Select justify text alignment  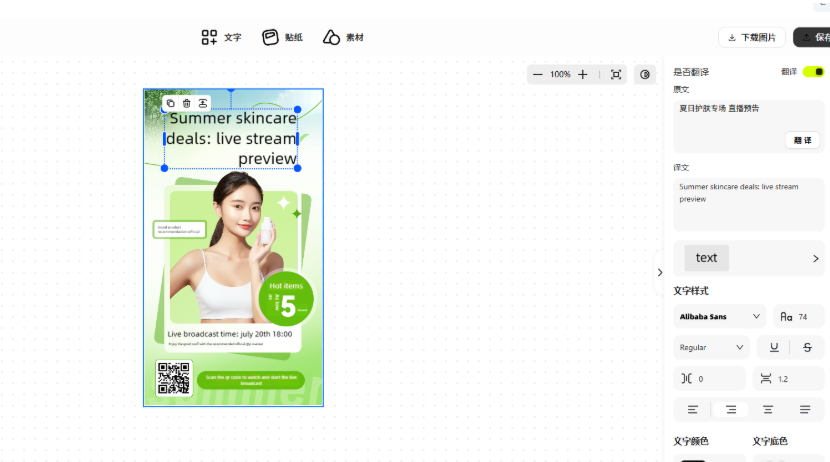(x=805, y=409)
